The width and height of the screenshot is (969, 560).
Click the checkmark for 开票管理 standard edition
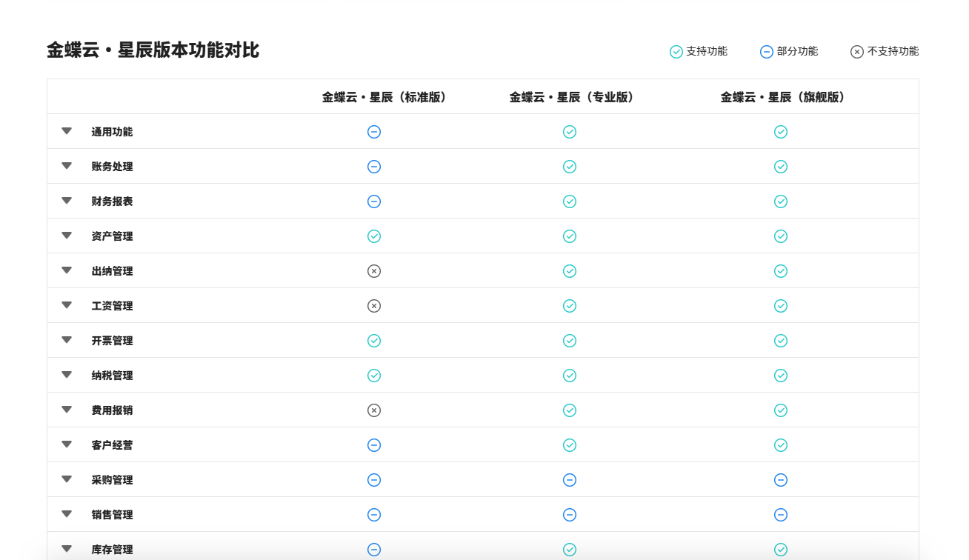[374, 341]
